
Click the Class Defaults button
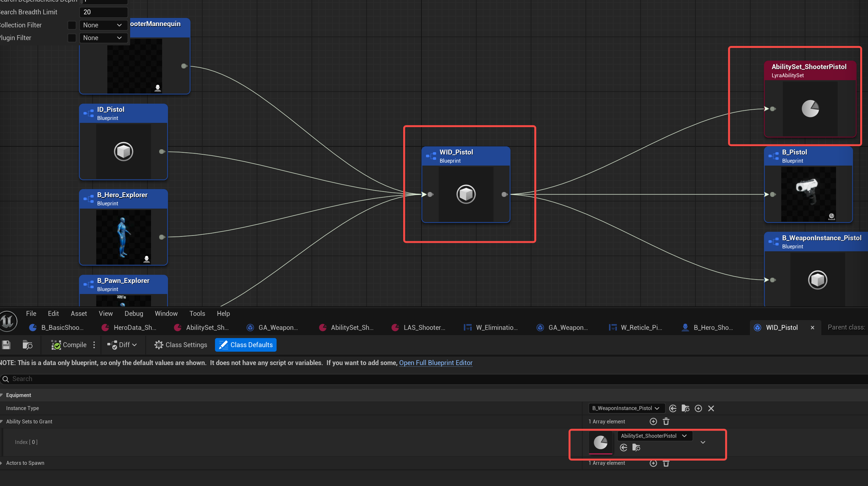(246, 345)
